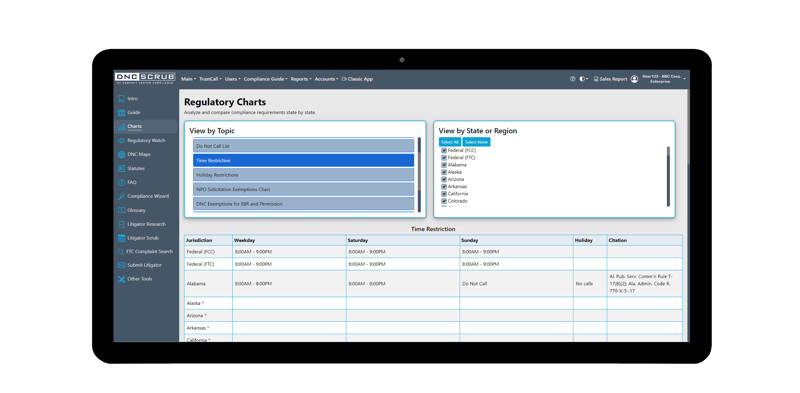This screenshot has width=800, height=393.
Task: Open the Sales Report link
Action: pyautogui.click(x=610, y=79)
